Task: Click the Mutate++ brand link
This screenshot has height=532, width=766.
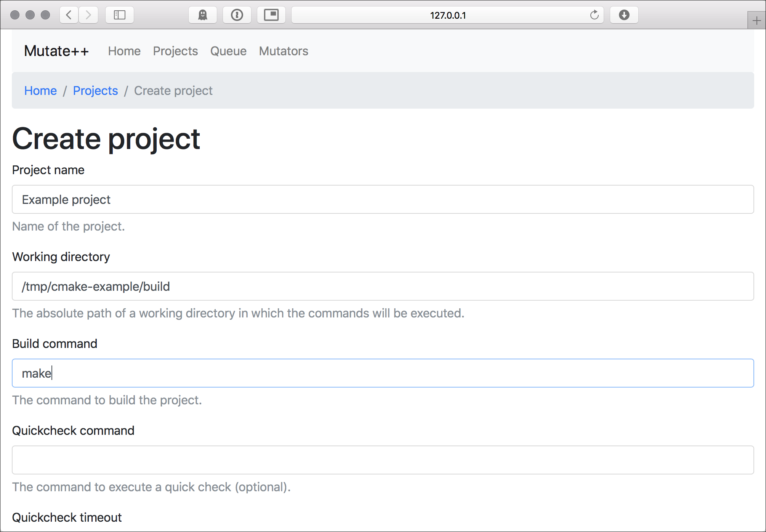Action: pyautogui.click(x=56, y=51)
